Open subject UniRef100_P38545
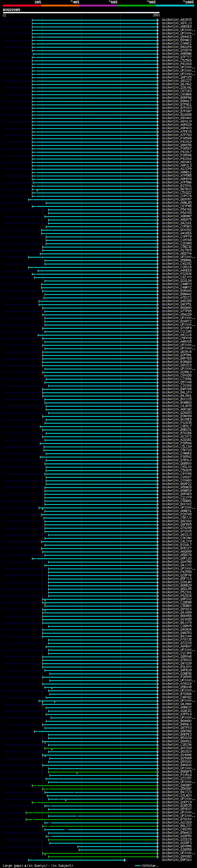 [176, 677]
